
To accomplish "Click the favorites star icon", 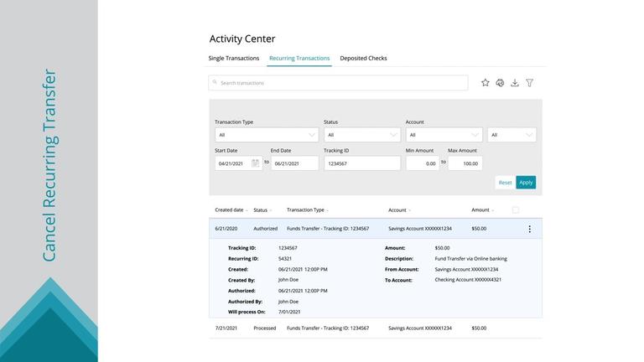I will coord(485,82).
